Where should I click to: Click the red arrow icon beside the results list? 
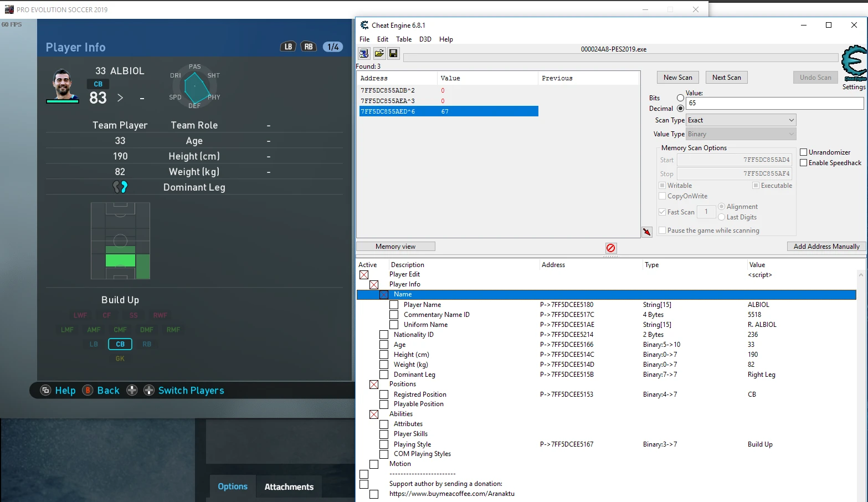click(x=646, y=232)
